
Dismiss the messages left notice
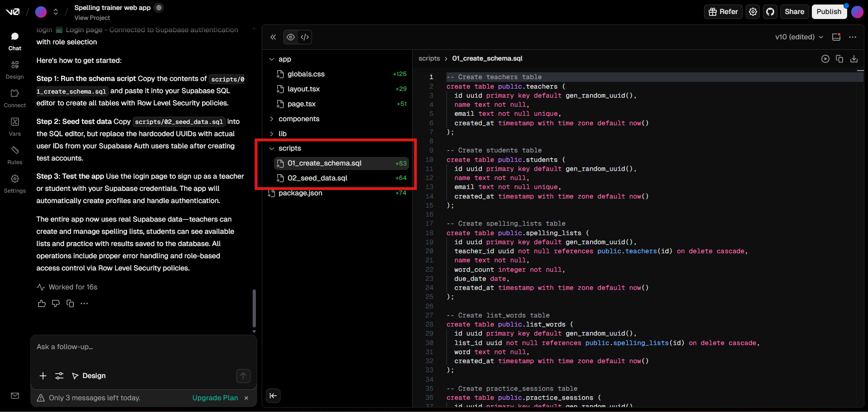246,398
